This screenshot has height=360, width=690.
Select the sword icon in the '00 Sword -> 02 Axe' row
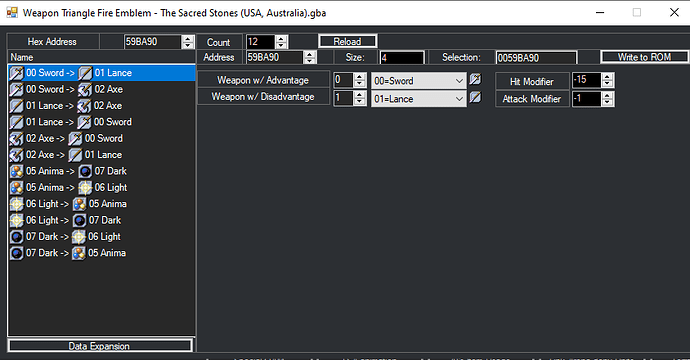click(x=16, y=90)
